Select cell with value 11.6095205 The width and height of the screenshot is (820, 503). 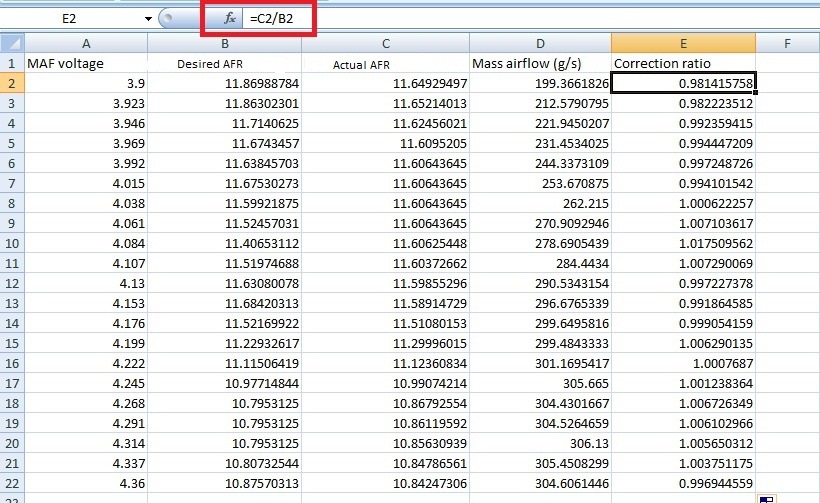pyautogui.click(x=385, y=143)
